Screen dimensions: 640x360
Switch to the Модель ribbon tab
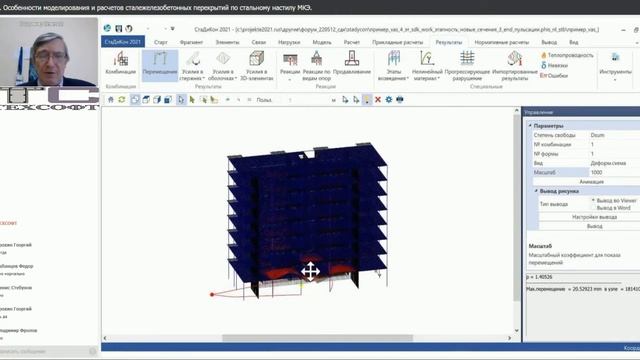click(322, 42)
